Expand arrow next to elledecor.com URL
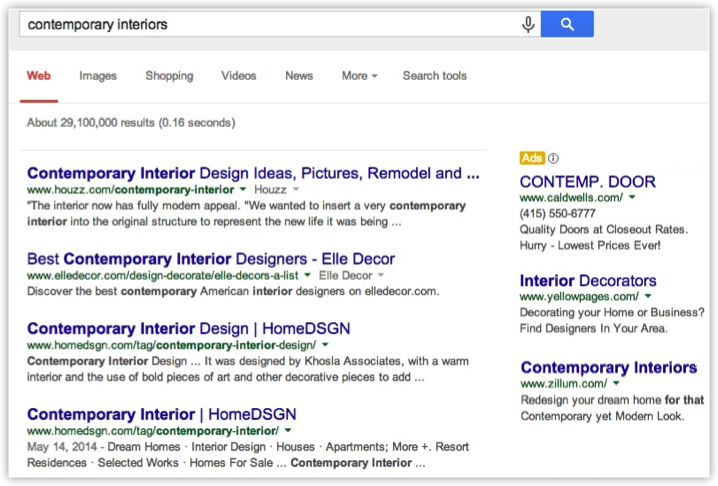This screenshot has height=486, width=718. tap(308, 275)
